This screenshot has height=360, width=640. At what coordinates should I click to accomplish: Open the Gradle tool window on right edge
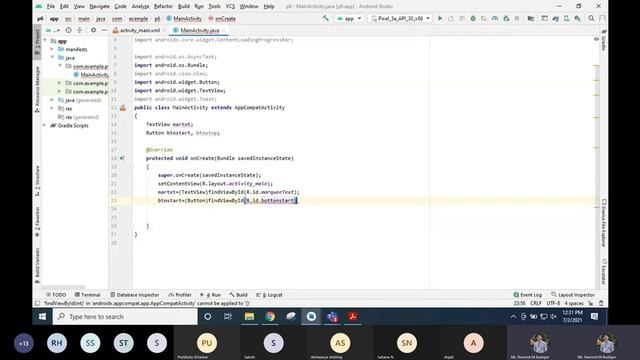tap(604, 40)
